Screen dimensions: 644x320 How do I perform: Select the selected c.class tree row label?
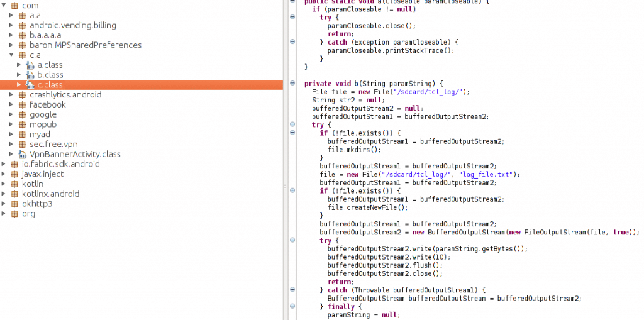pos(50,85)
